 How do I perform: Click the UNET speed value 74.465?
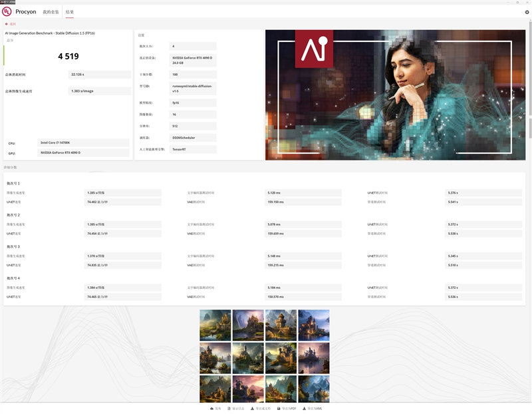(x=123, y=297)
